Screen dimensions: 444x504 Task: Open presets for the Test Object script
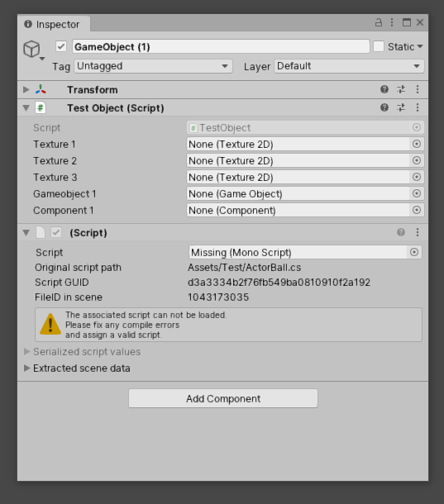pyautogui.click(x=401, y=107)
